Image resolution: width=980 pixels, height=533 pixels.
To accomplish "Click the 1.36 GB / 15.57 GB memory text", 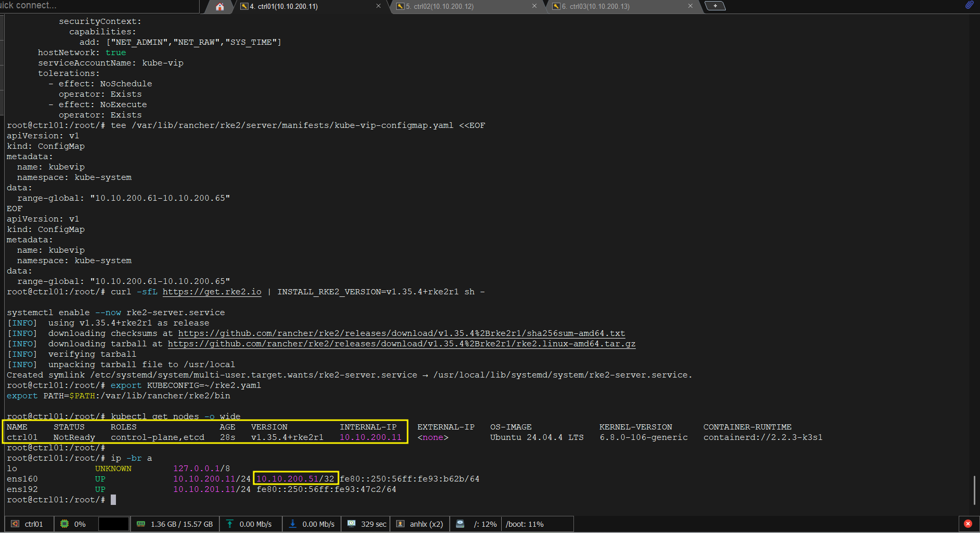I will coord(182,524).
